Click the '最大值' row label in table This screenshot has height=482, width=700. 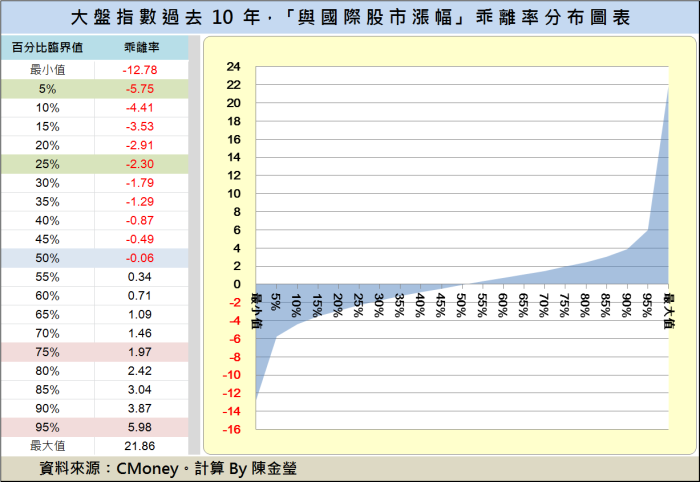pos(47,446)
